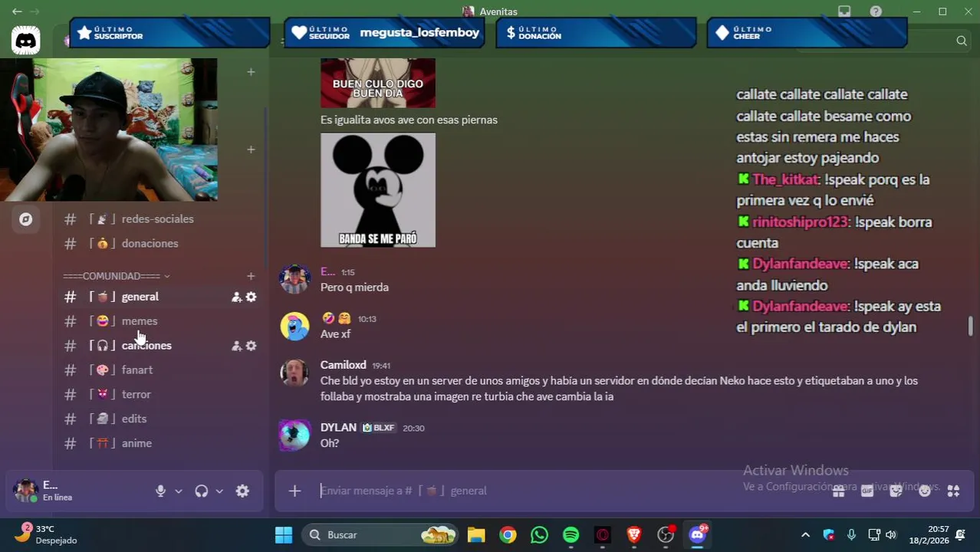Create a channel in the COMUNIDAD category
Viewport: 980px width, 552px height.
coord(251,276)
